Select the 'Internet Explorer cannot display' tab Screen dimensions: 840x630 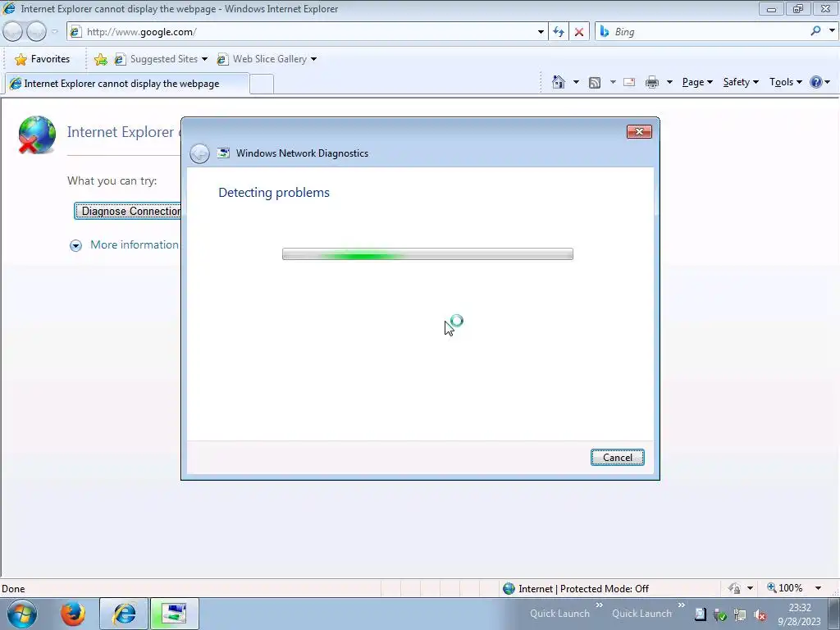tap(126, 84)
